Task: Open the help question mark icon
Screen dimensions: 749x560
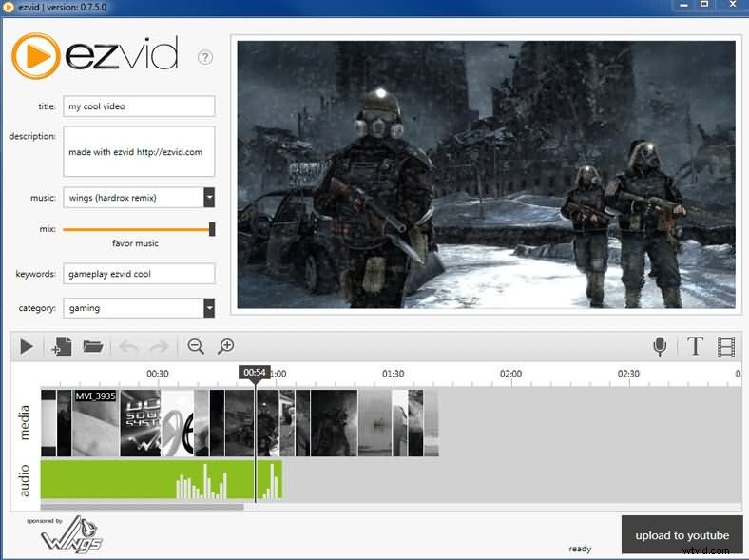Action: click(x=205, y=57)
